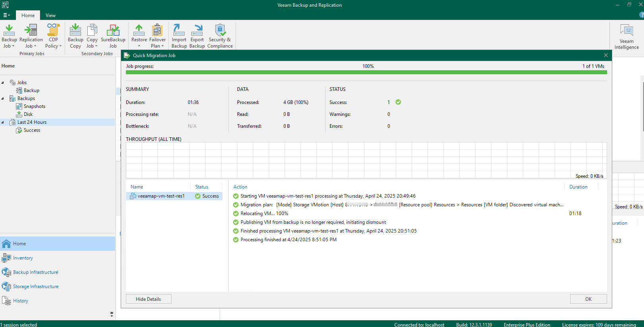Select Disk under Backups

pos(28,114)
